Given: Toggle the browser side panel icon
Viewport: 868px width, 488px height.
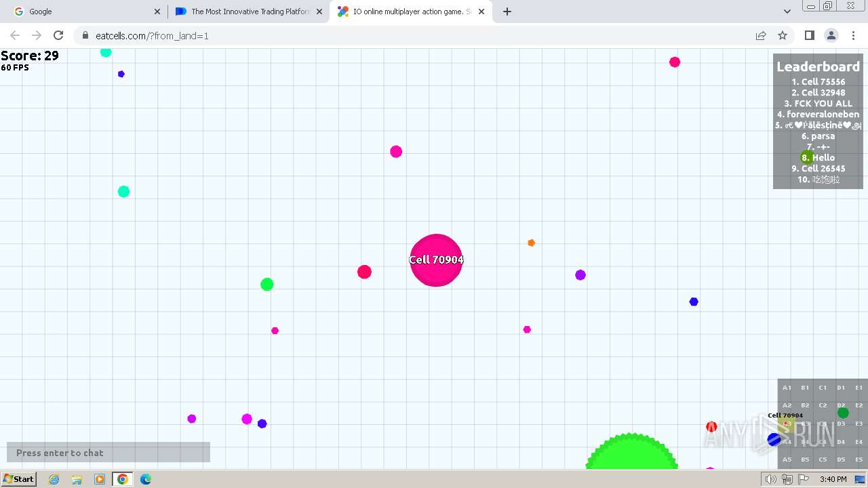Looking at the screenshot, I should [x=809, y=35].
